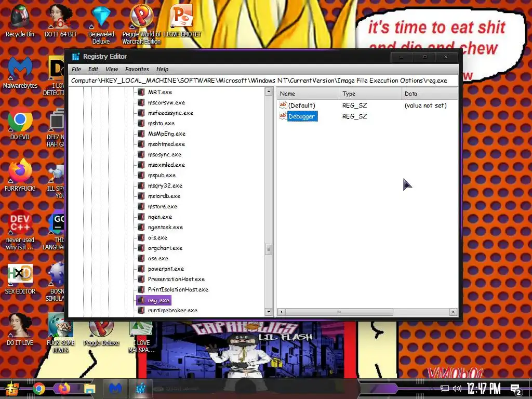Select the ngen.exe key

[x=160, y=217]
